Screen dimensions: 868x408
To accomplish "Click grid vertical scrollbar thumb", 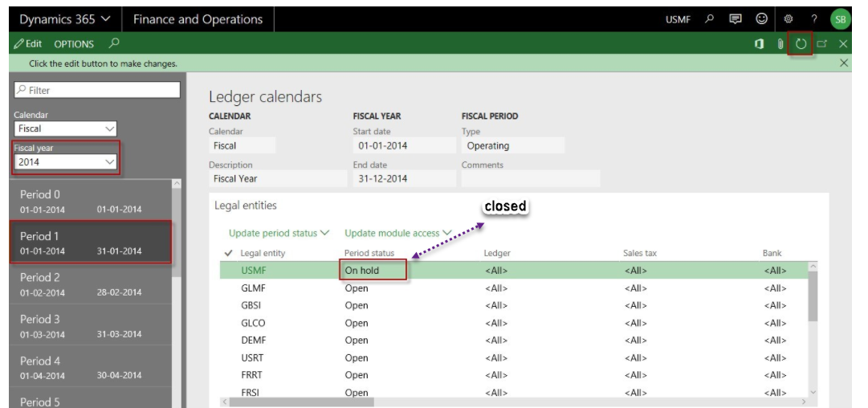I will click(x=813, y=296).
